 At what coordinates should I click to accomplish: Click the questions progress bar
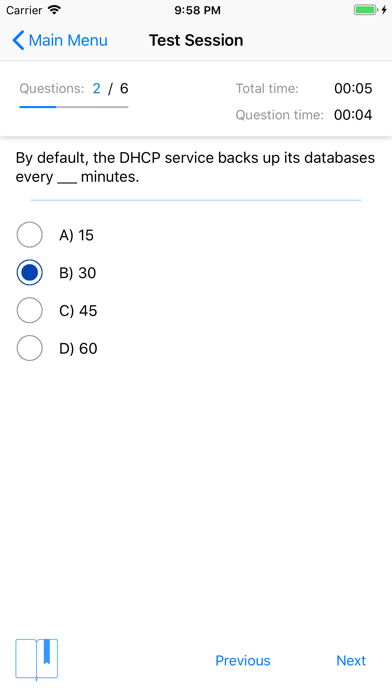tap(74, 107)
